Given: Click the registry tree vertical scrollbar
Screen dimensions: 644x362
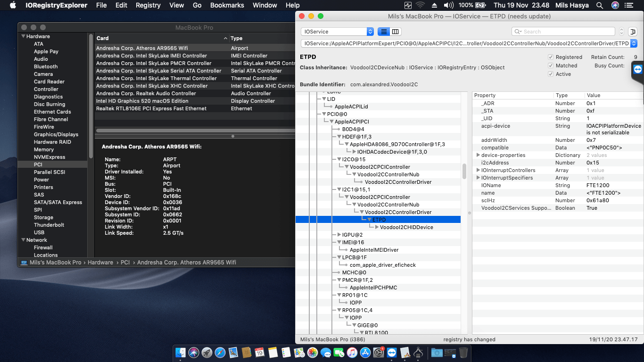Looking at the screenshot, I should pos(464,170).
